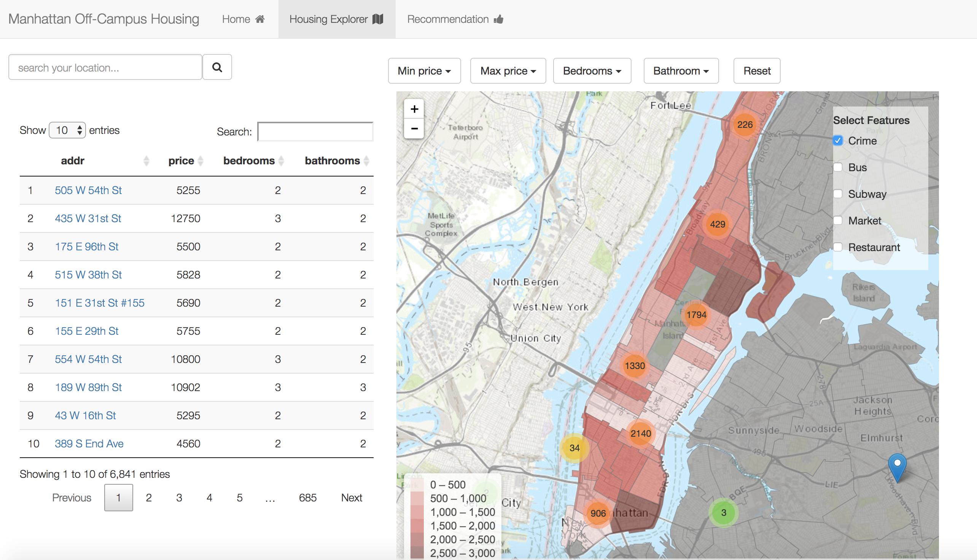Open the 1330 listings cluster marker
977x560 pixels.
coord(635,366)
